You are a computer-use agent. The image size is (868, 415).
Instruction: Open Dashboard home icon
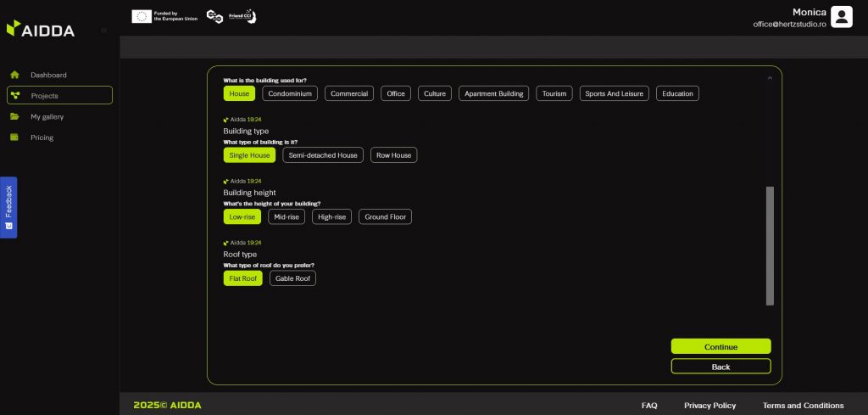[14, 75]
